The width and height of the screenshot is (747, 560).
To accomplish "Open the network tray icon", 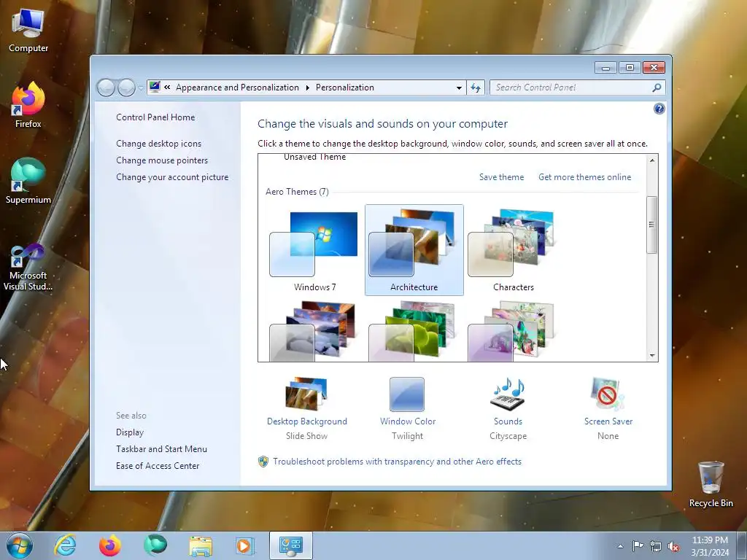I will tap(656, 546).
